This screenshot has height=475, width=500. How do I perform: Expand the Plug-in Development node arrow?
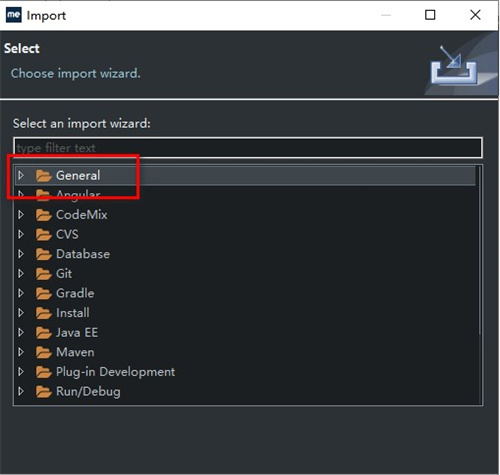[x=21, y=372]
